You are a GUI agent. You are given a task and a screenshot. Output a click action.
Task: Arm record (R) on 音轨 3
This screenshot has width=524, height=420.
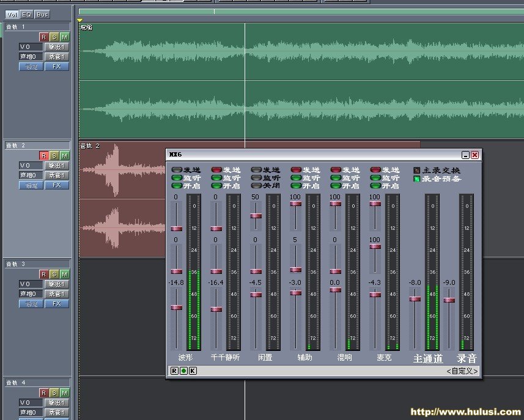click(43, 274)
